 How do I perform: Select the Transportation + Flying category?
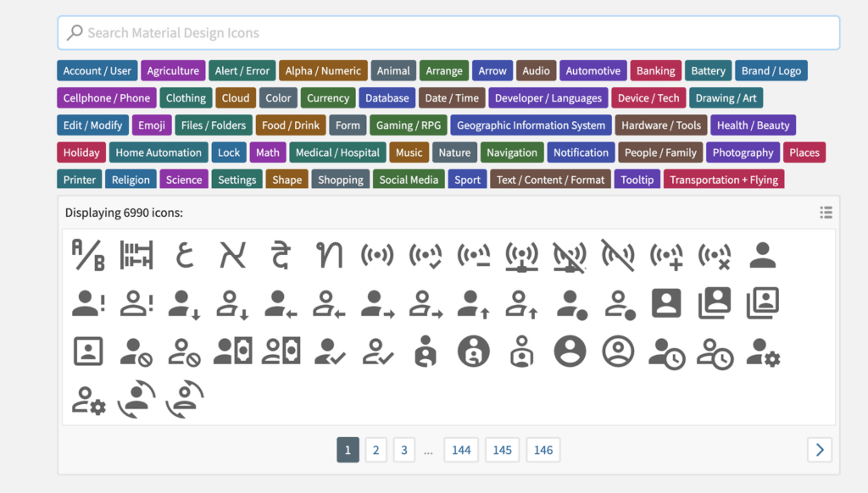[x=724, y=180]
